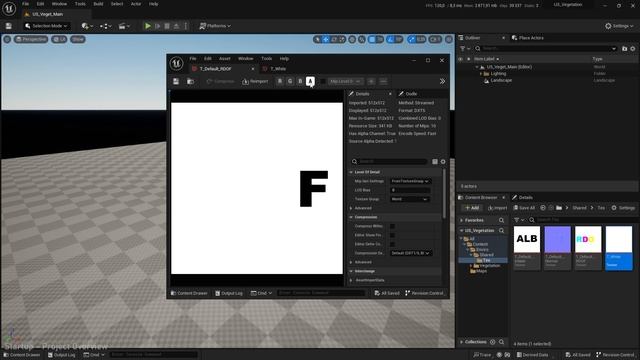The image size is (640, 360).
Task: Add a new collection plus icon
Action: click(x=492, y=342)
